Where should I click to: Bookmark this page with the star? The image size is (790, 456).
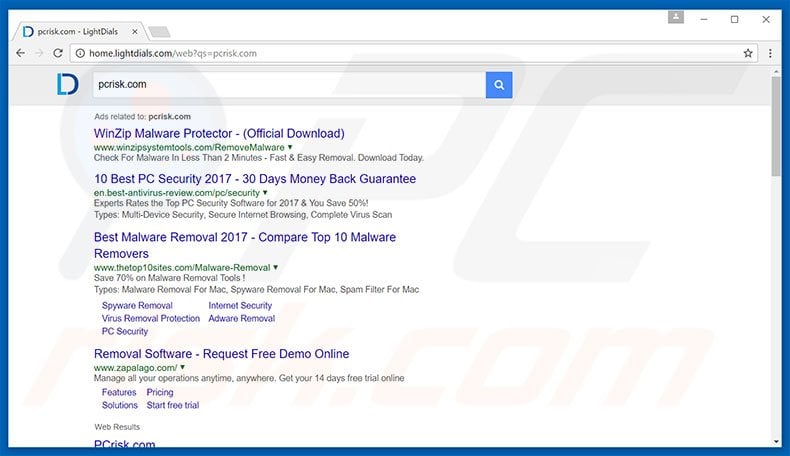(x=748, y=53)
